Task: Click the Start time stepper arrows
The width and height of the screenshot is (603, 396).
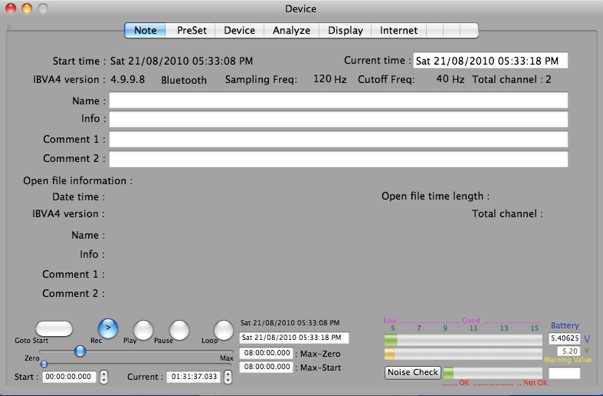Action: tap(104, 377)
